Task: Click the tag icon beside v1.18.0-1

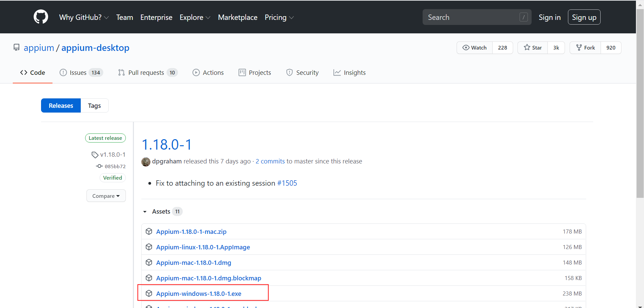Action: (95, 155)
